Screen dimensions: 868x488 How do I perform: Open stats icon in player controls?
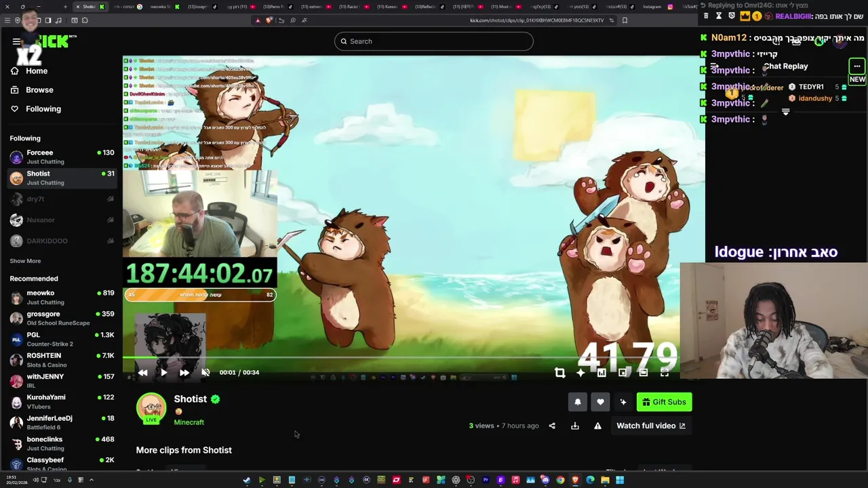[x=601, y=373]
